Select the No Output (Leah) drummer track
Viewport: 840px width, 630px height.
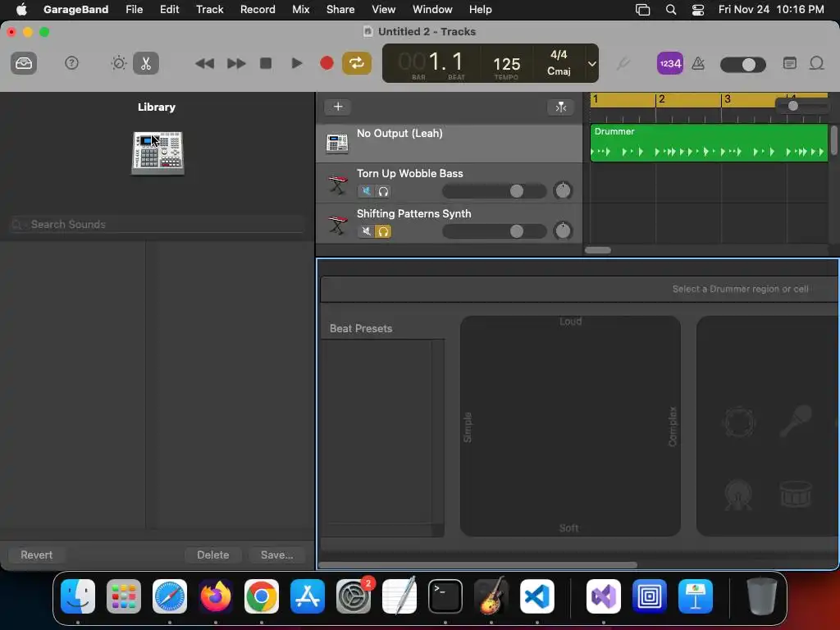point(450,143)
